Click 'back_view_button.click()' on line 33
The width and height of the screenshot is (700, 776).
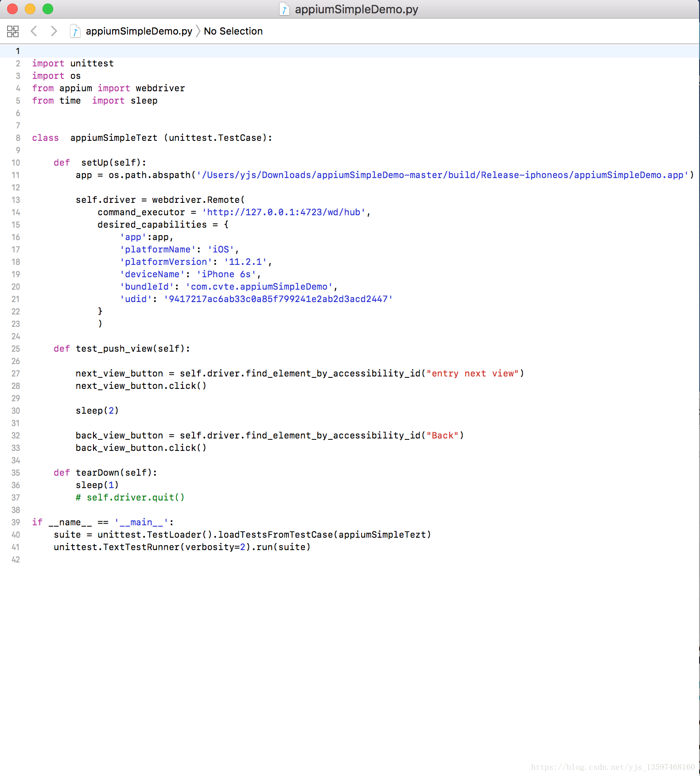[141, 448]
